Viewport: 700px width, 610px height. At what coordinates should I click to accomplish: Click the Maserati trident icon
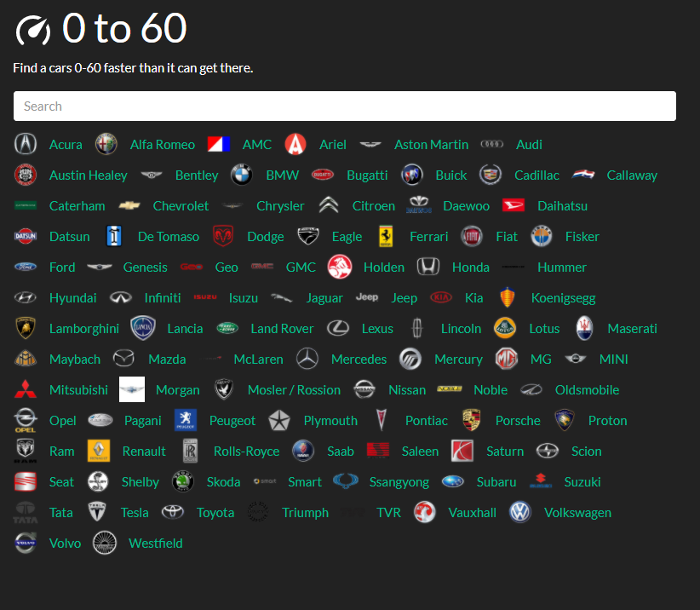[584, 328]
